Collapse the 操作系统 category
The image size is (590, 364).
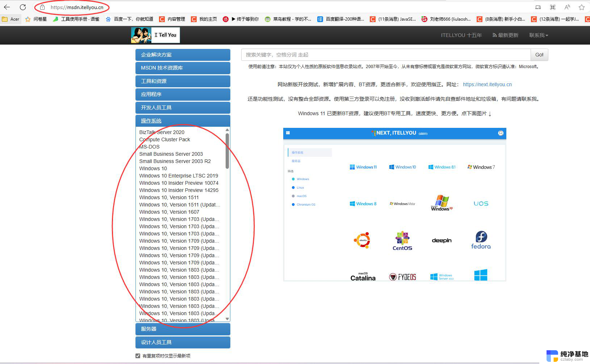tap(183, 121)
